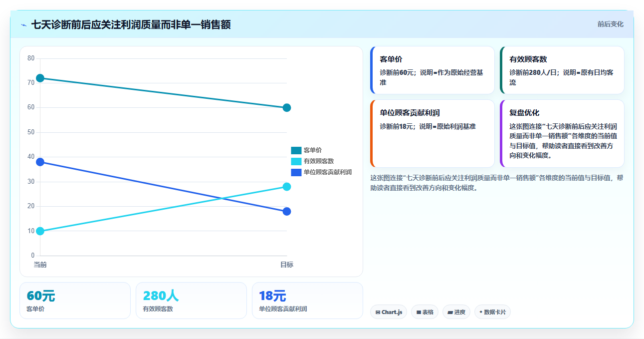Click the 当前 x-axis label
644x339 pixels.
tap(40, 265)
